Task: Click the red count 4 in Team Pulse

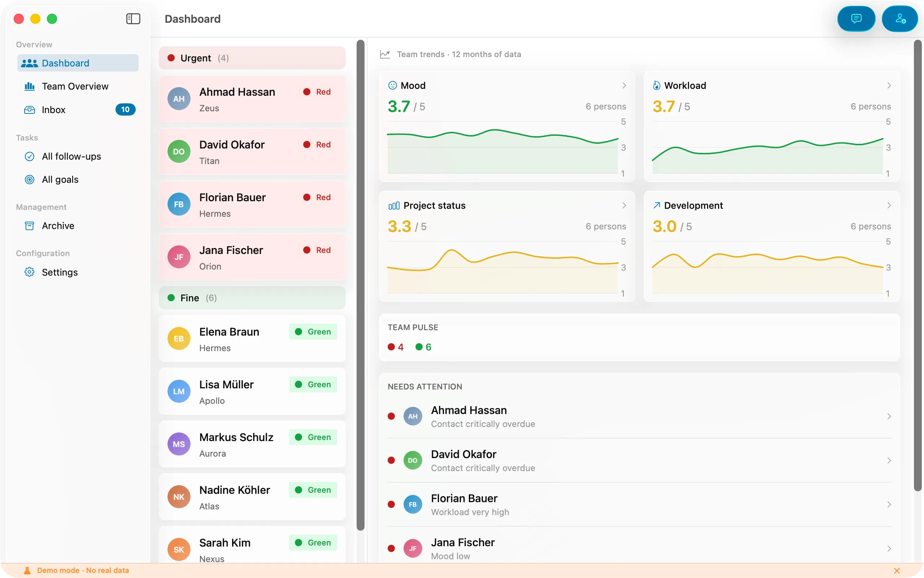Action: [396, 347]
